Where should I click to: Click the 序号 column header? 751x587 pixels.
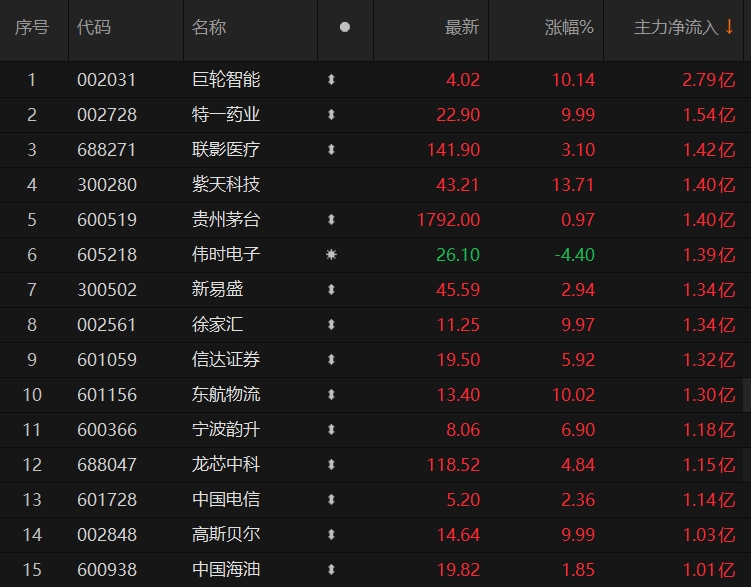click(31, 28)
